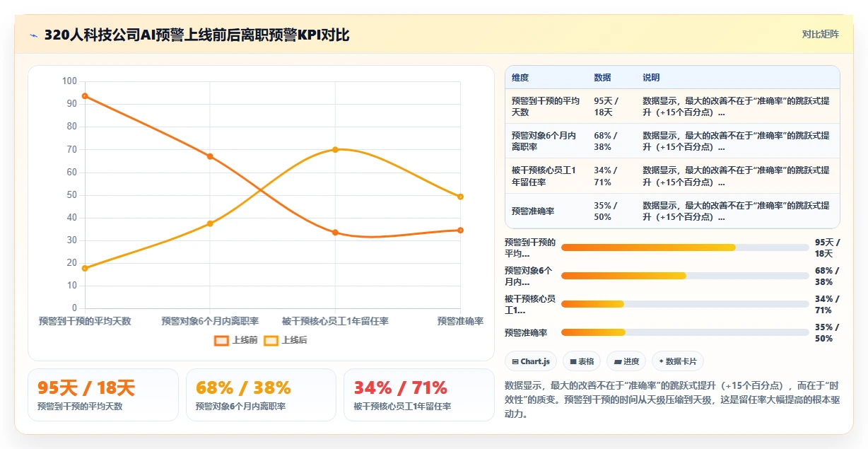
Task: Select the Chart.js tag chip
Action: [x=531, y=361]
